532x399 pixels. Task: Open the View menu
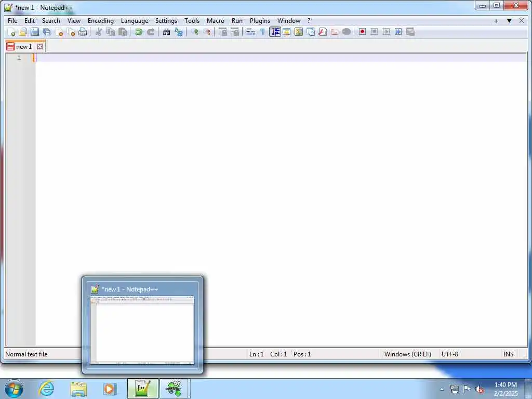pos(74,21)
